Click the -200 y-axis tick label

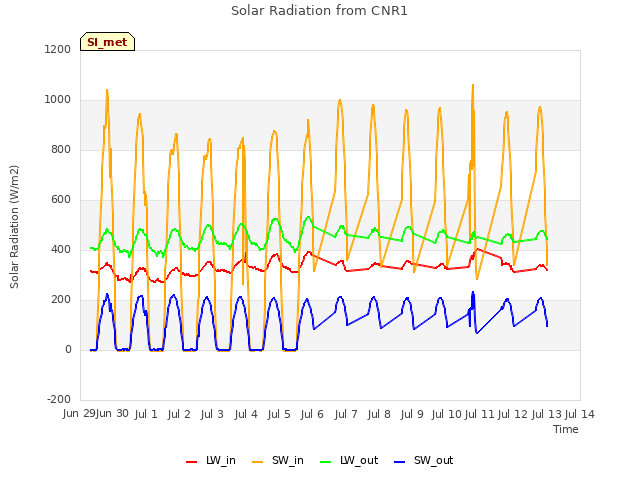(x=59, y=400)
